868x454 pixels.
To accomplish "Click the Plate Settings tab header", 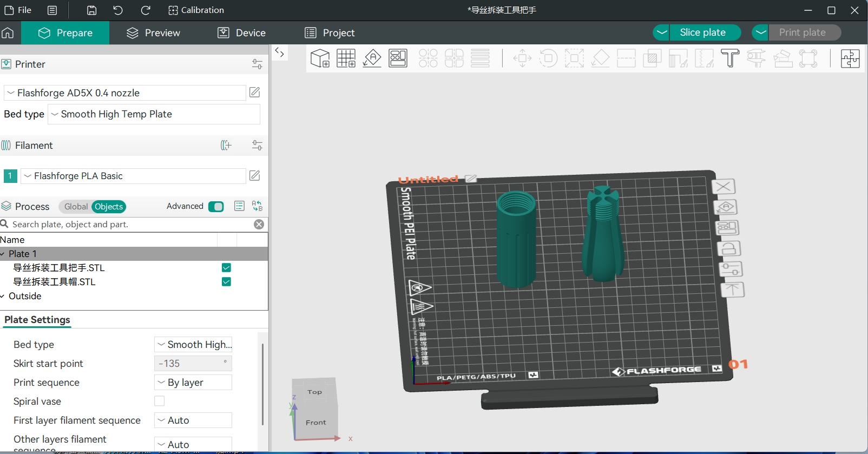I will [x=37, y=320].
